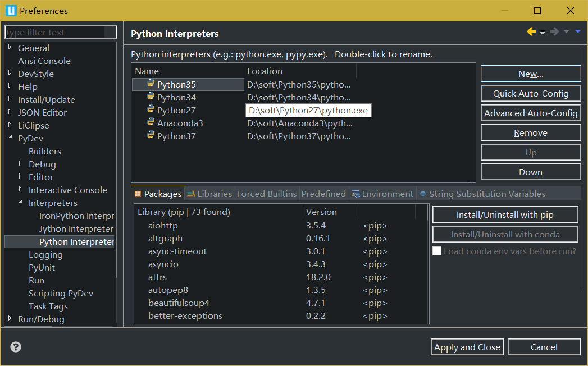Remove the selected interpreter
This screenshot has height=366, width=588.
[x=531, y=132]
